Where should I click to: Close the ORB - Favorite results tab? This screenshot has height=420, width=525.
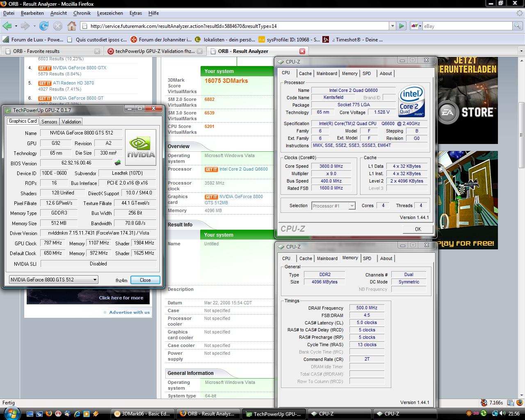click(97, 51)
